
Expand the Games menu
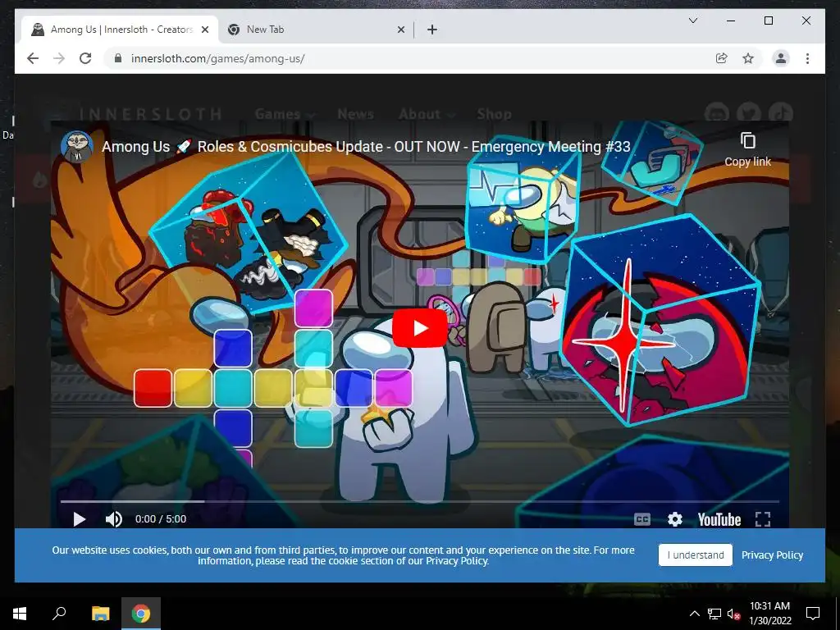click(285, 114)
